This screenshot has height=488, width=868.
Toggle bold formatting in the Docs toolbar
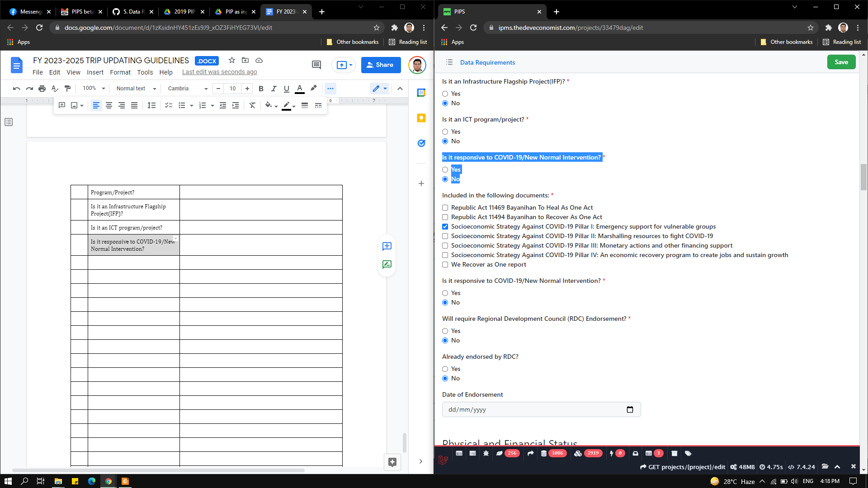click(261, 89)
